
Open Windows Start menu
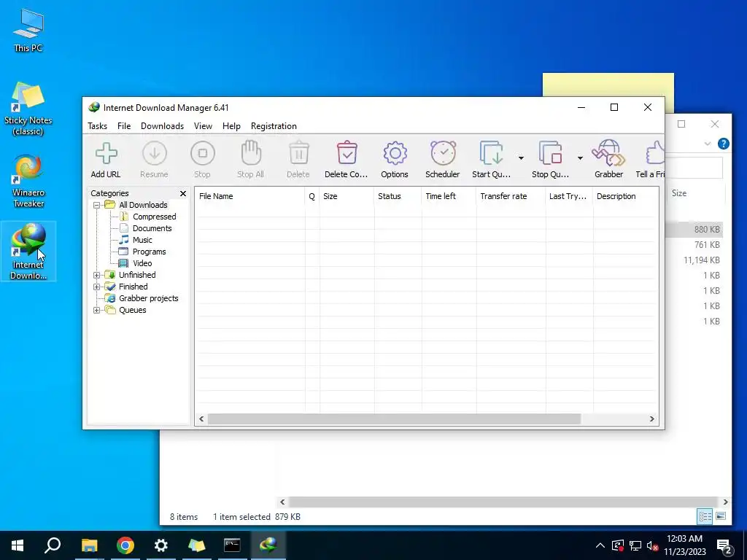point(18,545)
